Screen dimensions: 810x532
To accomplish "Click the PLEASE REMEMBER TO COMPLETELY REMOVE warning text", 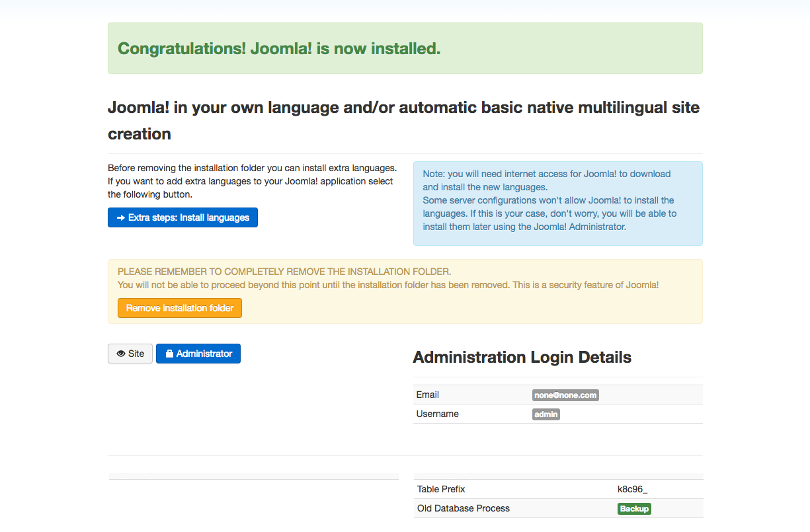I will 284,272.
